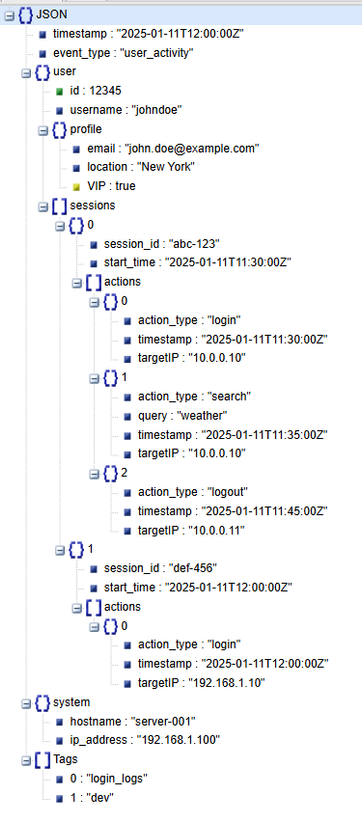Select the array bracket icon beside Tags

click(x=42, y=760)
